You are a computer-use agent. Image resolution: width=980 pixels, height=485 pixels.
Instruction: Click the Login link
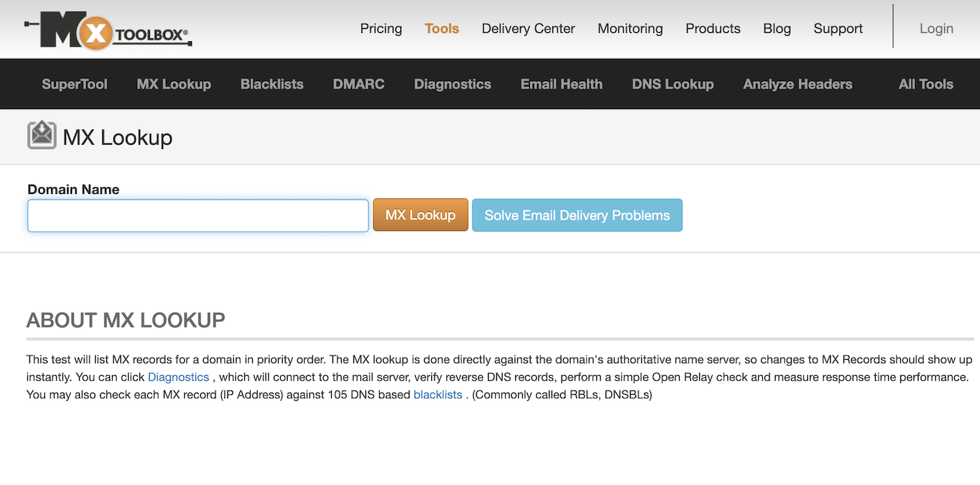(936, 29)
